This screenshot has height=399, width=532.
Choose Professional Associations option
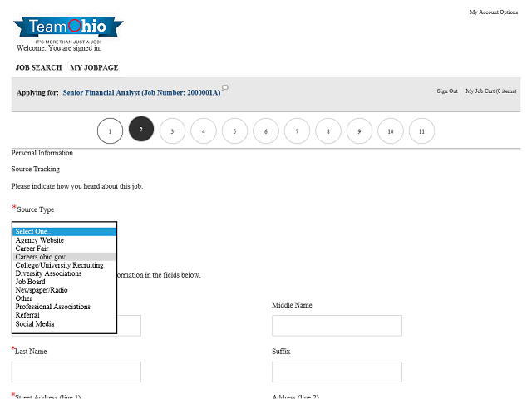pos(65,307)
